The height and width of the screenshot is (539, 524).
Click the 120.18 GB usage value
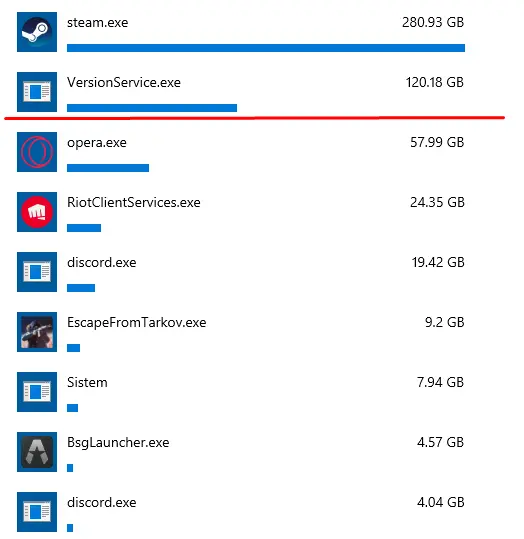435,82
